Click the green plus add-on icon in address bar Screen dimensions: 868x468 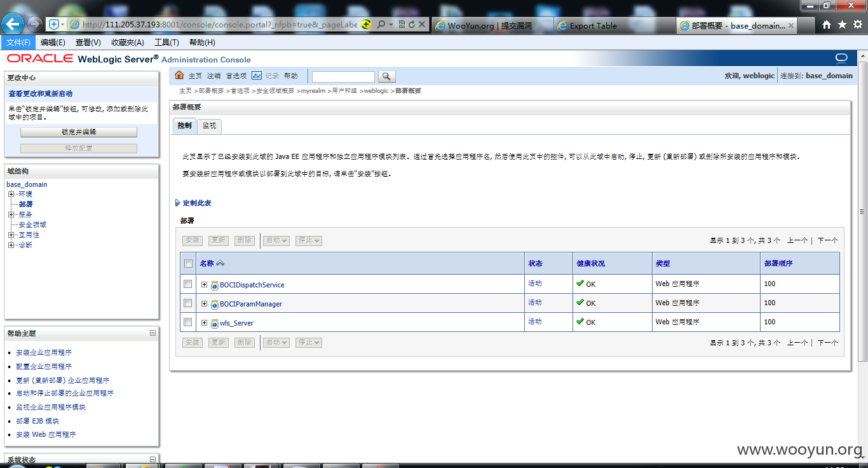[366, 24]
